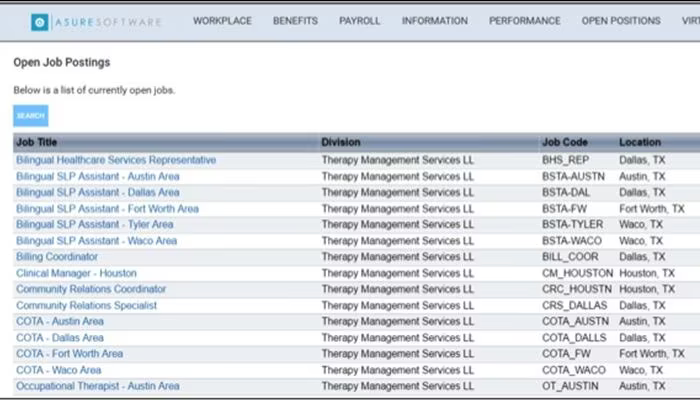Sort by the Division column header

[x=341, y=142]
